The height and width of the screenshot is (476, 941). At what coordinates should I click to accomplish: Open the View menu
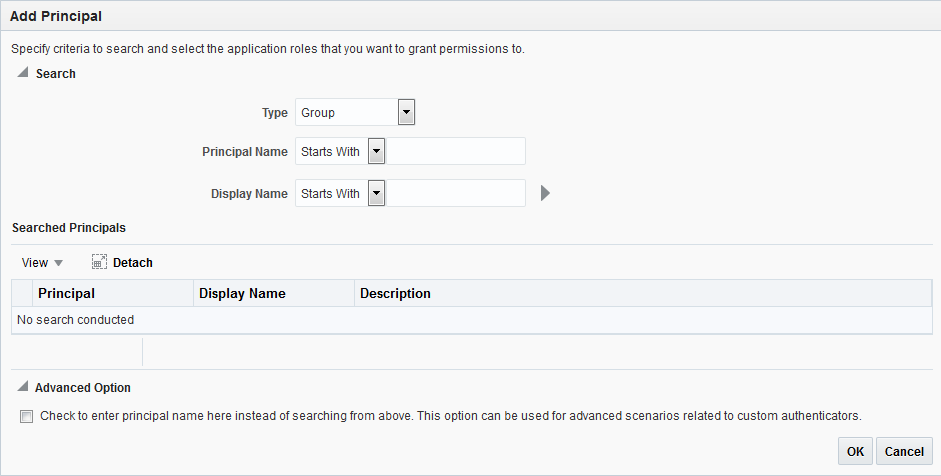[35, 263]
